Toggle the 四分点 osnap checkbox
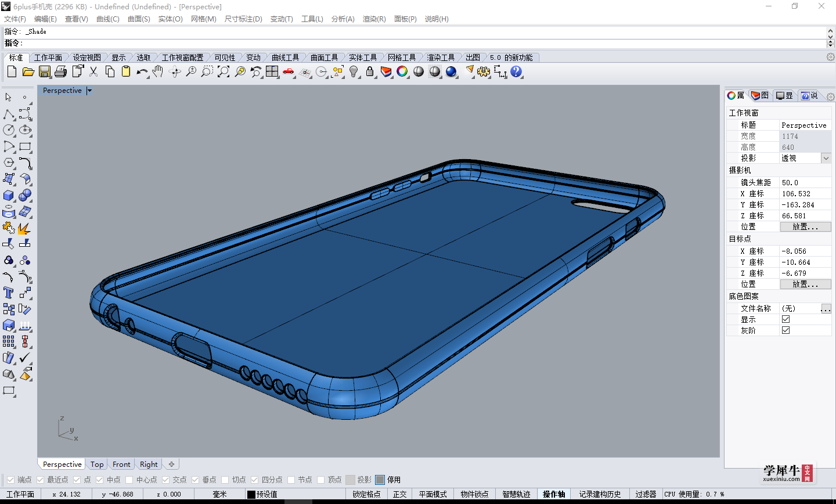Screen dimensions: 836x504 point(254,480)
